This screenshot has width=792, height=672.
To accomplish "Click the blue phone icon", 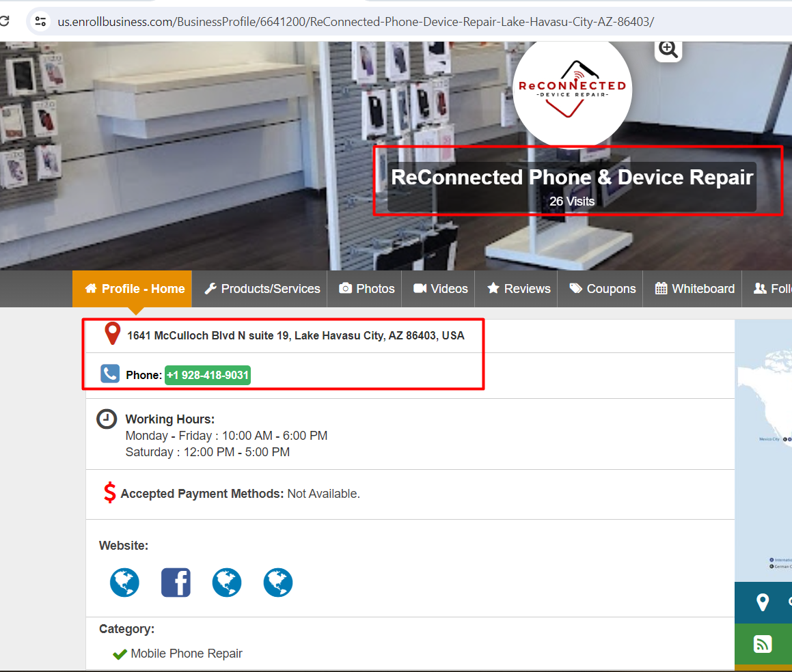I will 109,374.
